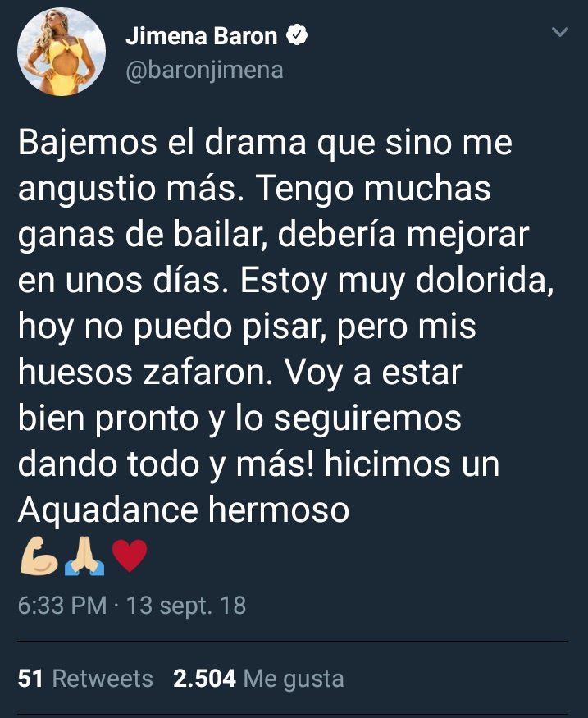Click the Jimena Baron display name
The height and width of the screenshot is (718, 588).
tap(202, 36)
